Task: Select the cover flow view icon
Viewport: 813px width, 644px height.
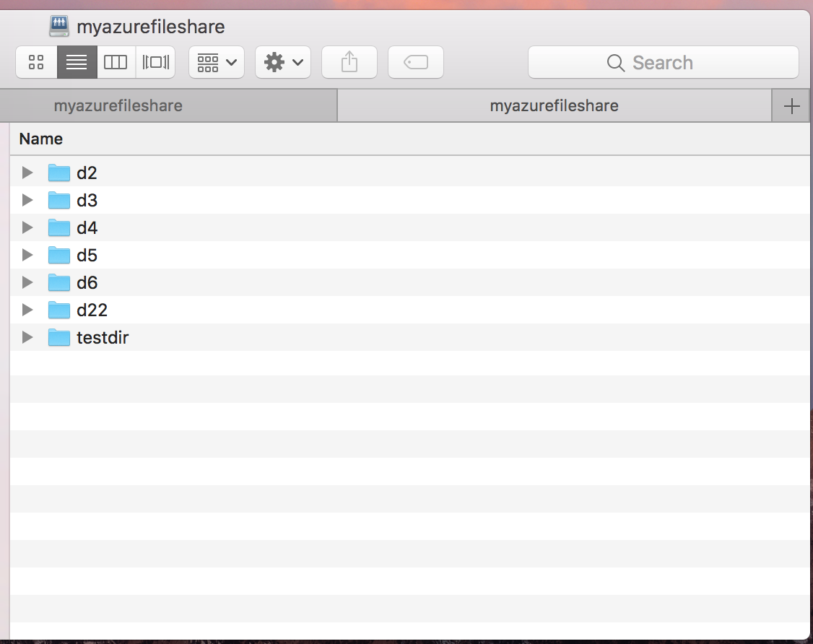Action: pyautogui.click(x=155, y=62)
